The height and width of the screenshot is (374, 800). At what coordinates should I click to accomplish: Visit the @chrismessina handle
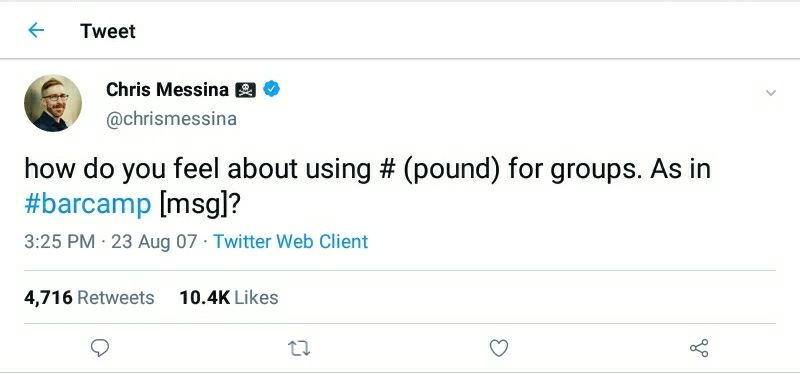pyautogui.click(x=171, y=119)
